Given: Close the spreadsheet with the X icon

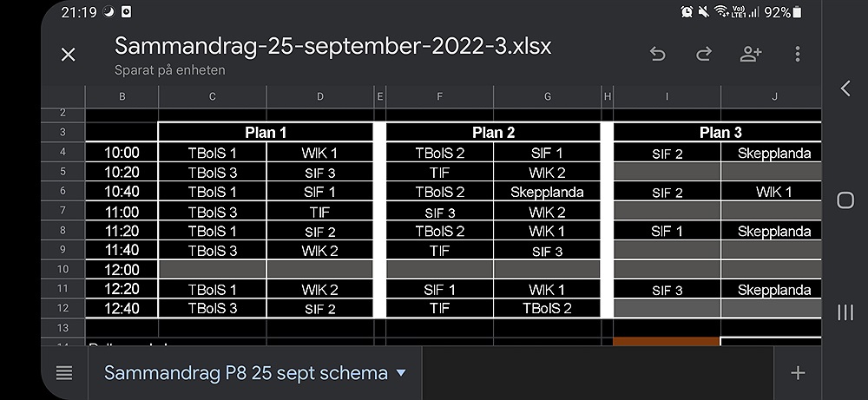Looking at the screenshot, I should coord(68,54).
